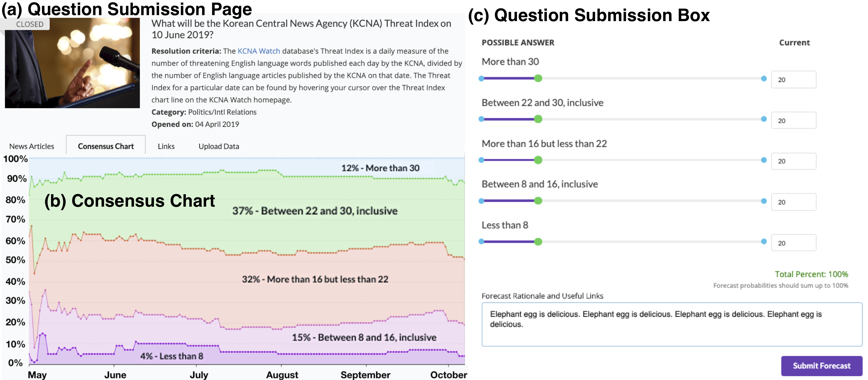Image resolution: width=868 pixels, height=380 pixels.
Task: Follow the KCNA Watch link
Action: [258, 51]
